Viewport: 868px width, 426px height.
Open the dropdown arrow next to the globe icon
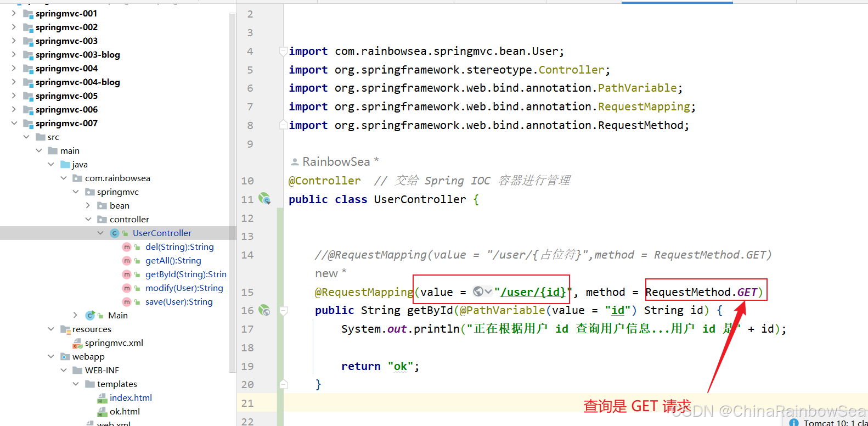488,292
